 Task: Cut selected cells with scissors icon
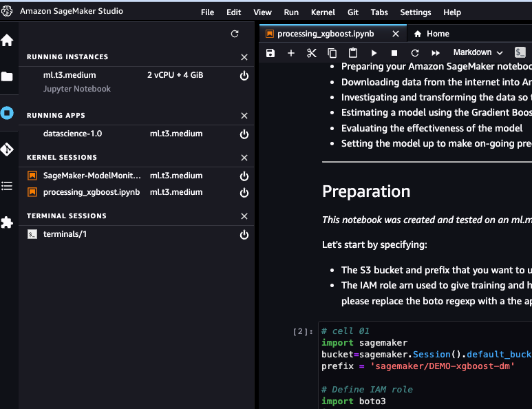pos(312,53)
